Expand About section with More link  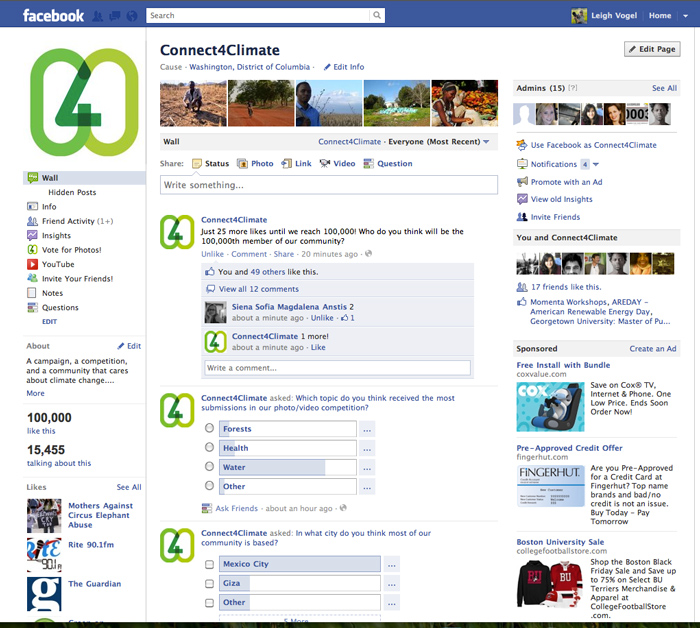coord(35,393)
